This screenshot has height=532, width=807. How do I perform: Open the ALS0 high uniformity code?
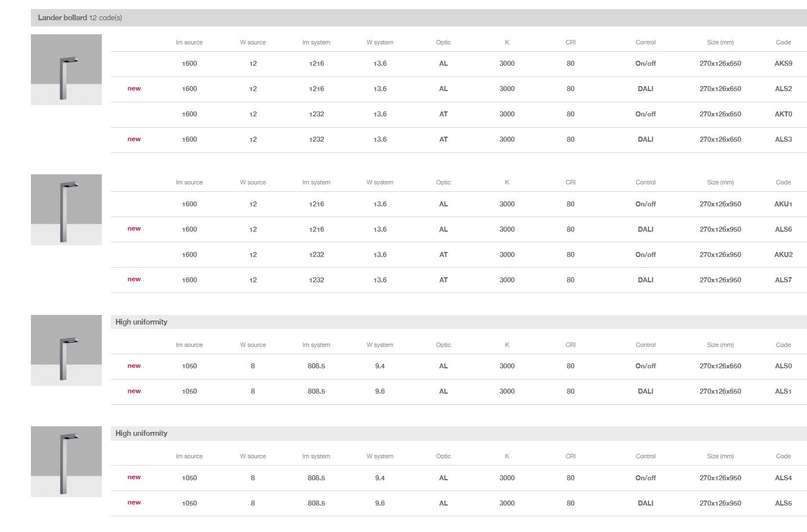tap(783, 366)
